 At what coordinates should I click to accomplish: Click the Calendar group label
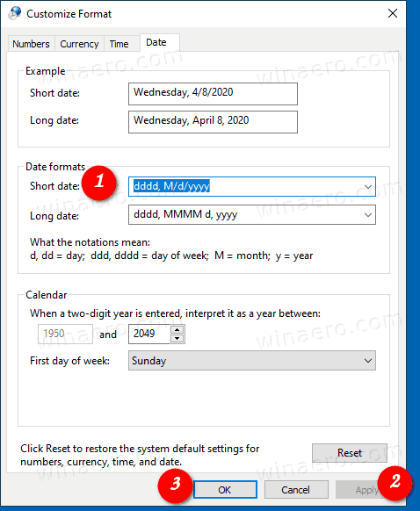point(47,295)
